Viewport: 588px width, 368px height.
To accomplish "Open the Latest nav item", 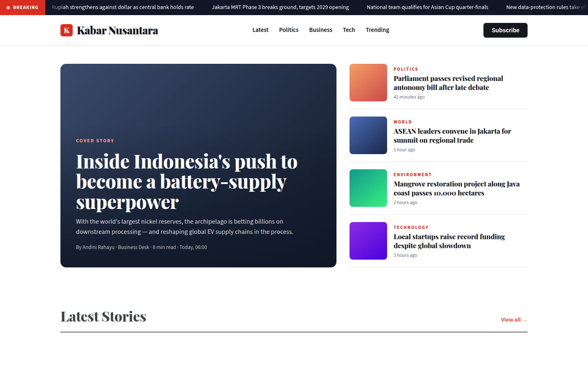I will click(x=260, y=30).
